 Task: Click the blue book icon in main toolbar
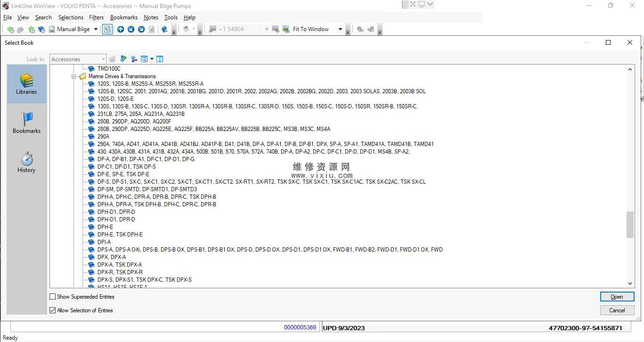point(164,29)
